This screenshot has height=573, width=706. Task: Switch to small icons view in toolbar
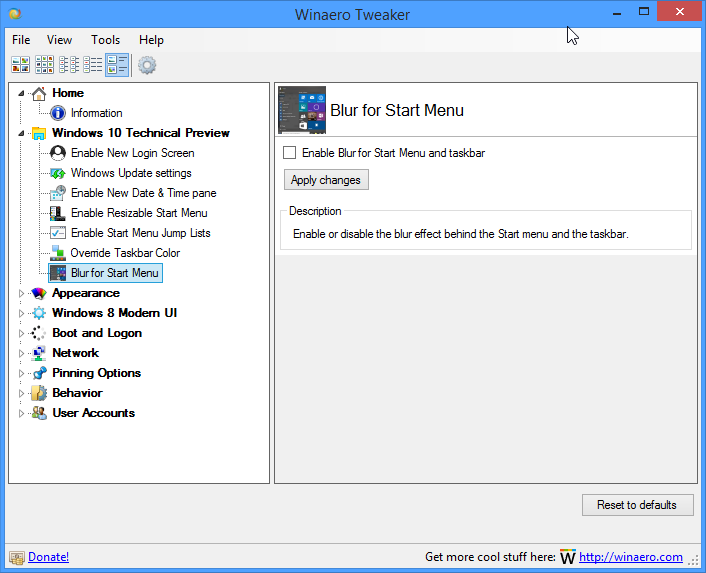(69, 65)
